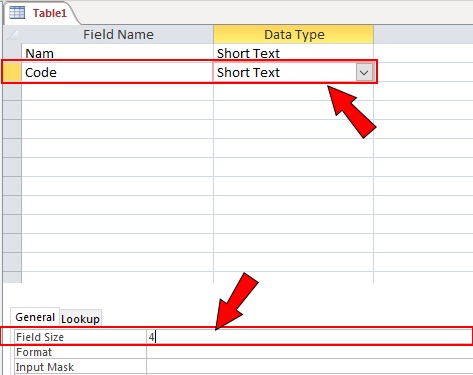Image resolution: width=473 pixels, height=375 pixels.
Task: Click the Format property value box
Action: tap(309, 352)
